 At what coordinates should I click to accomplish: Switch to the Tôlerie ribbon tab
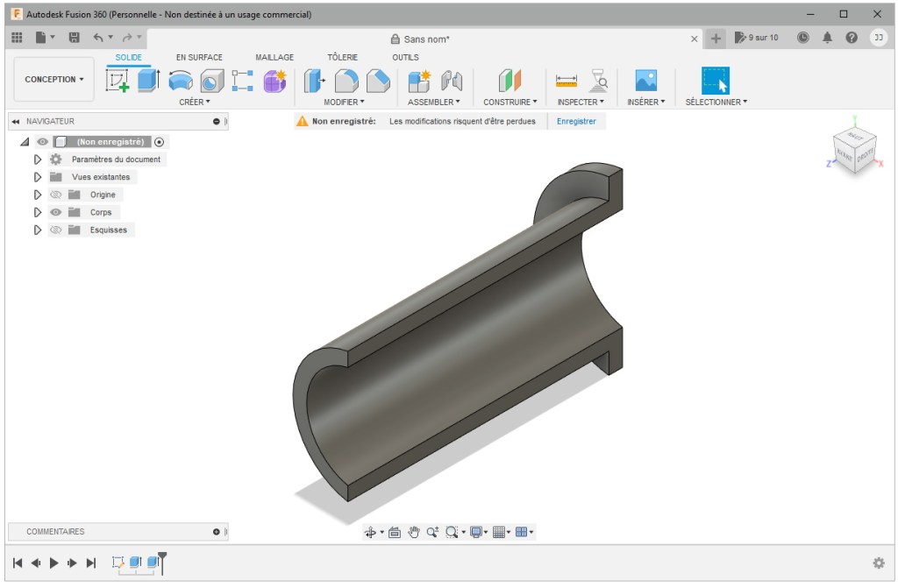tap(342, 57)
